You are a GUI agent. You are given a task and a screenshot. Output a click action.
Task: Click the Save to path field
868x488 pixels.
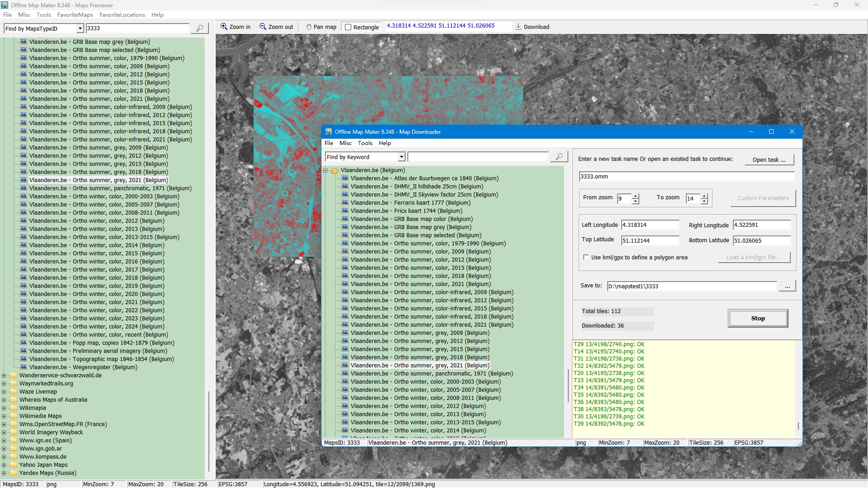691,286
